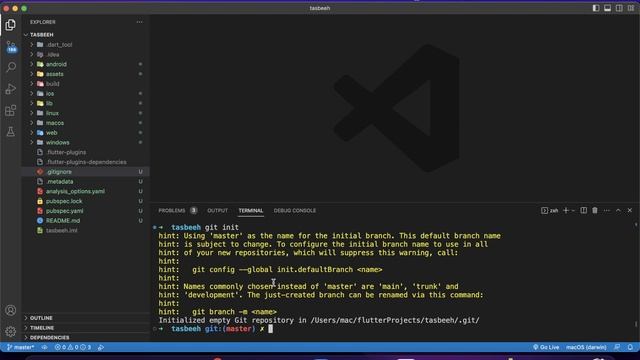Open the Accounts menu icon
This screenshot has height=360, width=640.
(11, 310)
